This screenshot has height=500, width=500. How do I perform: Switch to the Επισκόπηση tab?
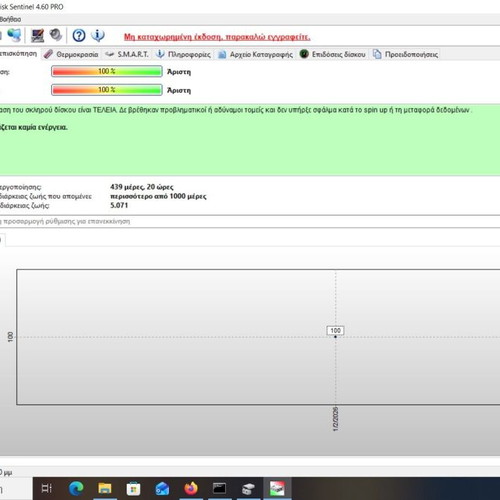click(x=18, y=53)
